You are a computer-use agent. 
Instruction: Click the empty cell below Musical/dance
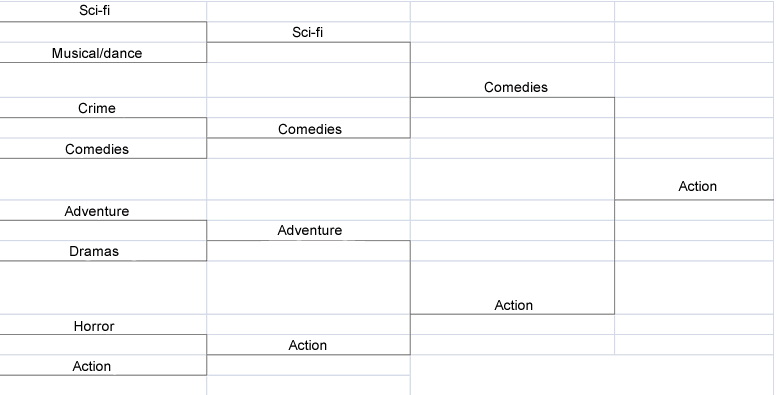[x=103, y=80]
